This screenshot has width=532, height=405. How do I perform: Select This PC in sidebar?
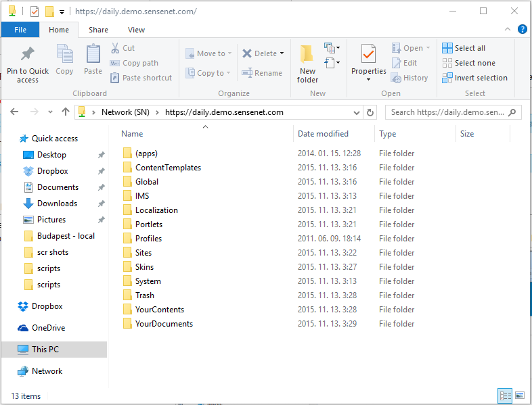pyautogui.click(x=54, y=350)
